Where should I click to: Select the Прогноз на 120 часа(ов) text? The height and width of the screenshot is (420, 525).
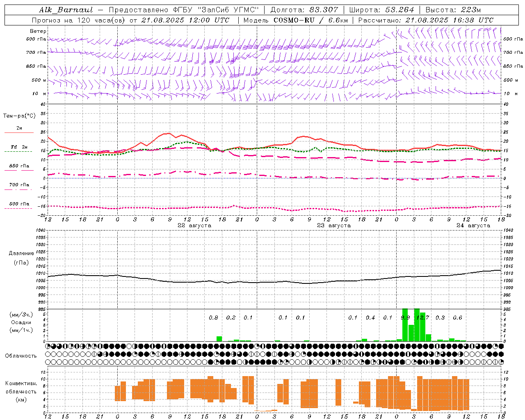click(x=79, y=20)
